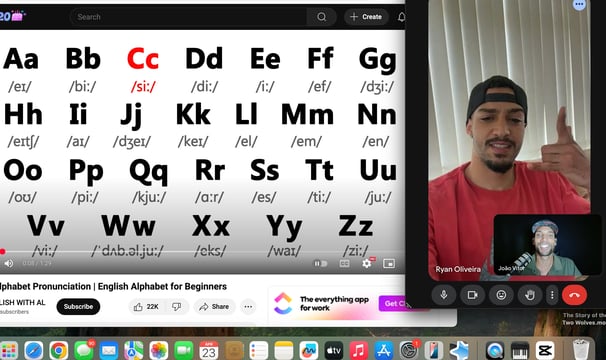Open Safari from the Dock
Screen dimensions: 606x360
pyautogui.click(x=34, y=351)
